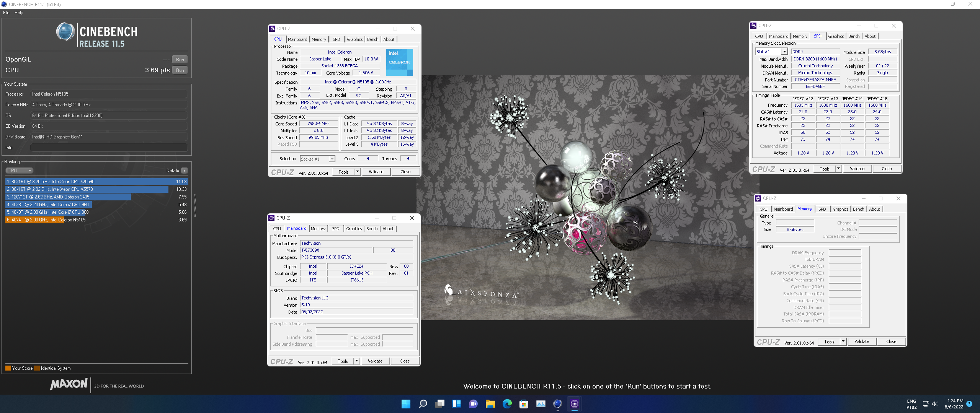Select the AMD Opteron 2435 ranking row
Image resolution: width=980 pixels, height=413 pixels.
[96, 197]
